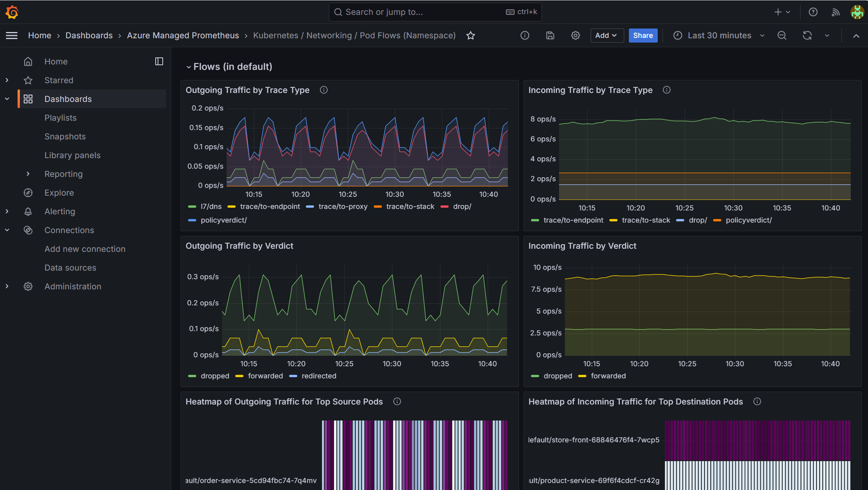This screenshot has height=490, width=868.
Task: Open Playlists in sidebar
Action: click(60, 118)
